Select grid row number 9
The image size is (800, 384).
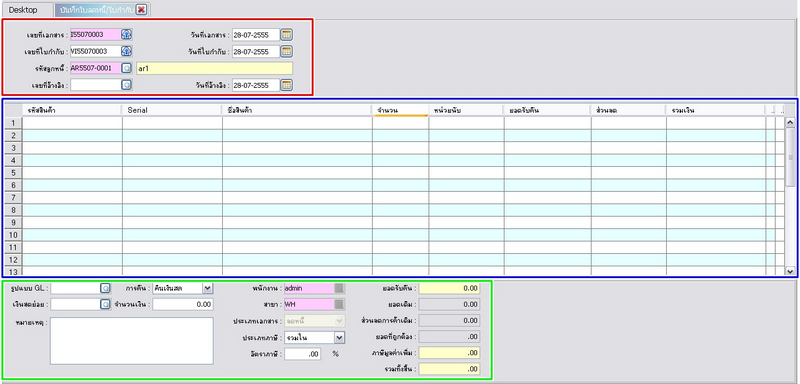coord(13,223)
